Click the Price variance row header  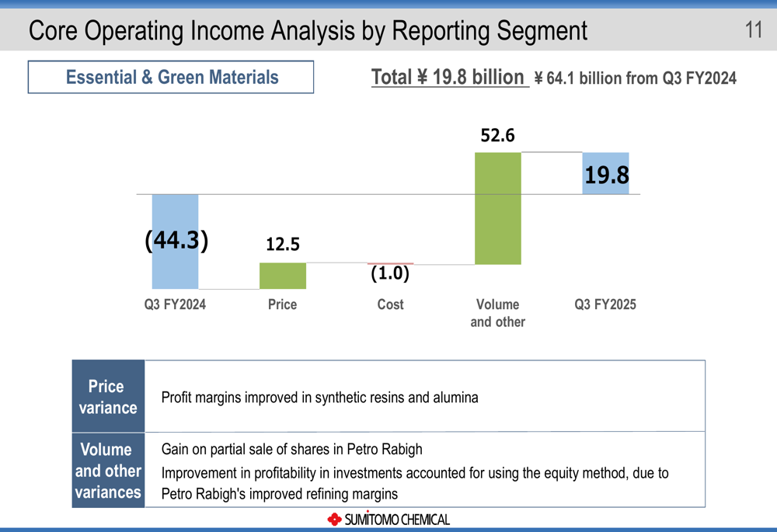pyautogui.click(x=108, y=397)
